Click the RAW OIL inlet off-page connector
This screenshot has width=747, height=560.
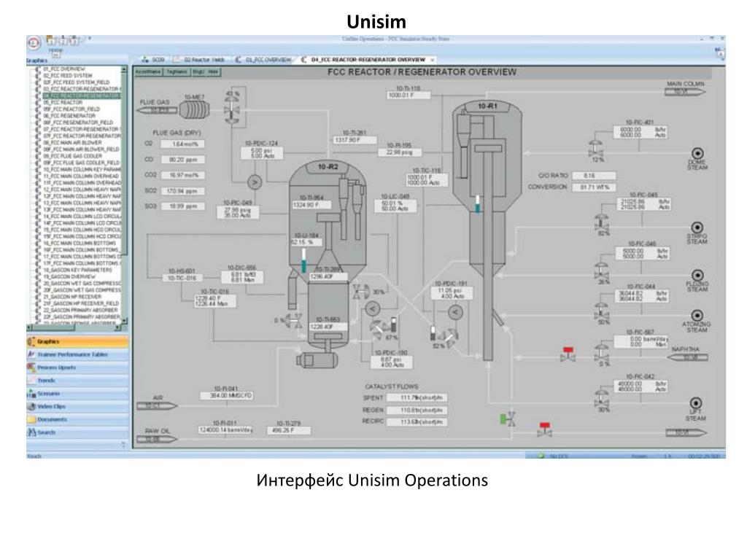click(x=158, y=440)
